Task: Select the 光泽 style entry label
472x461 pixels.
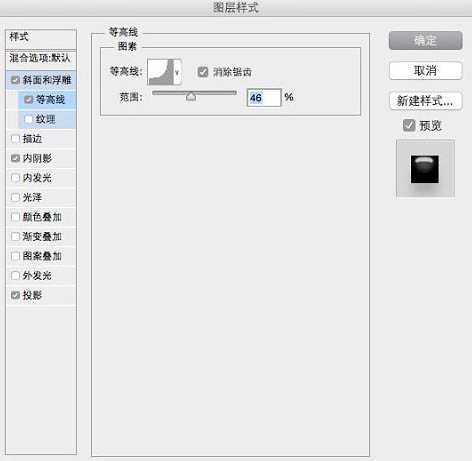Action: click(32, 197)
